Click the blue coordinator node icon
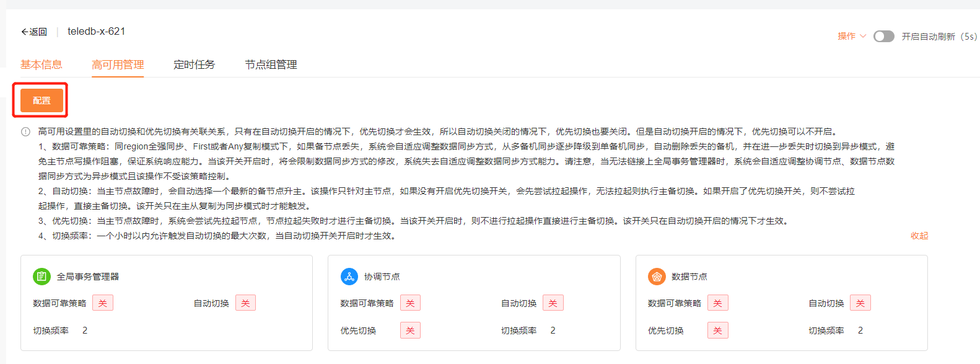The image size is (980, 364). click(349, 277)
